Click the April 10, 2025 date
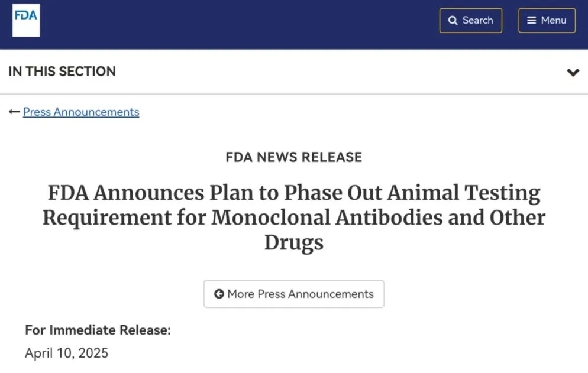The height and width of the screenshot is (373, 588). click(66, 353)
